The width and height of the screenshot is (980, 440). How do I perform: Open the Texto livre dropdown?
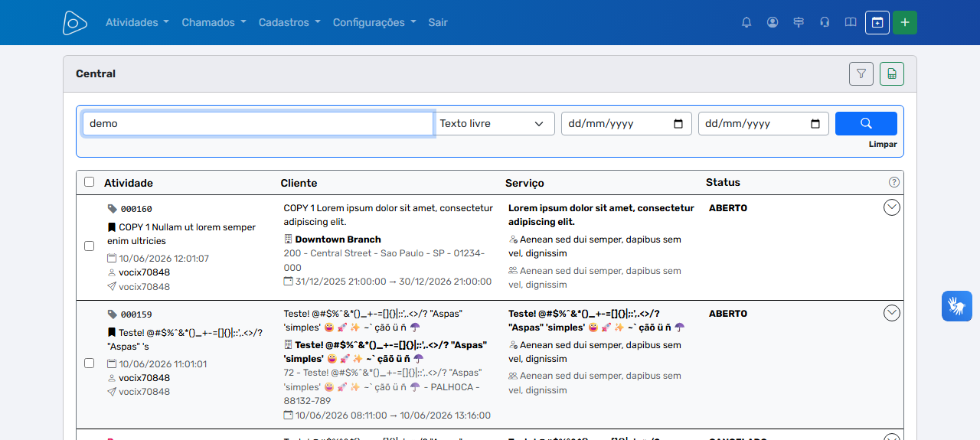pos(495,123)
